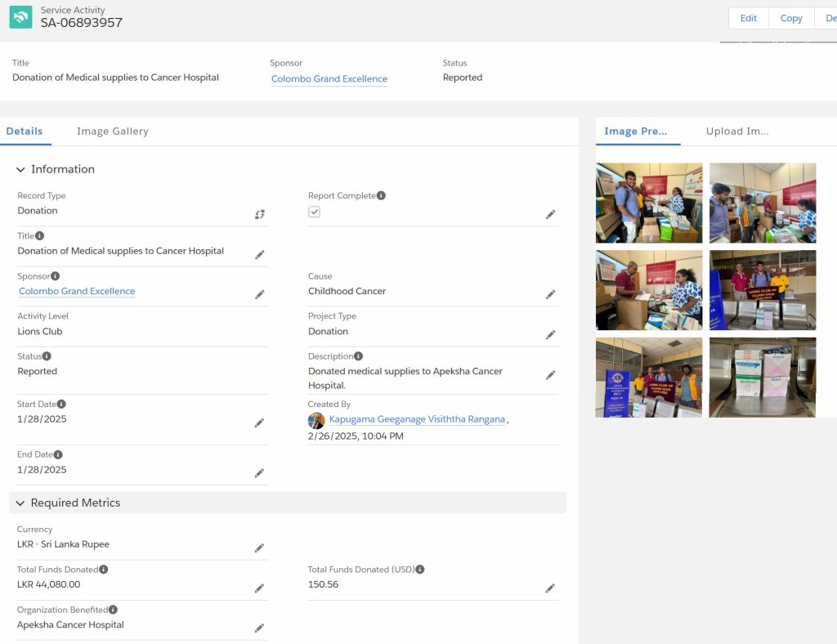
Task: Click Cause value Childhood Cancer
Action: coord(347,291)
